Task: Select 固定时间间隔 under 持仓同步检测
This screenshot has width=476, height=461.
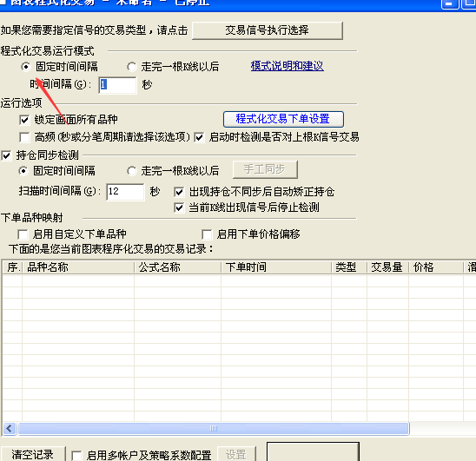Action: (23, 171)
